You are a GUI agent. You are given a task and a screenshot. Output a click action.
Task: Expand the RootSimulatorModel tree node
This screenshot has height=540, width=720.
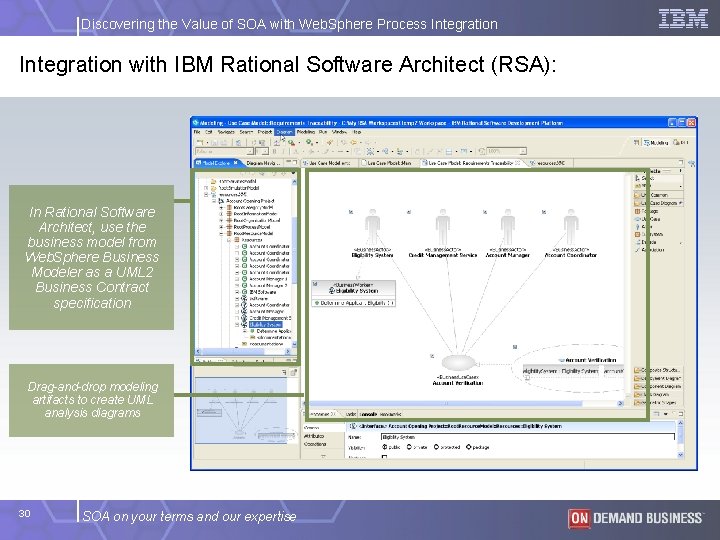click(x=207, y=188)
